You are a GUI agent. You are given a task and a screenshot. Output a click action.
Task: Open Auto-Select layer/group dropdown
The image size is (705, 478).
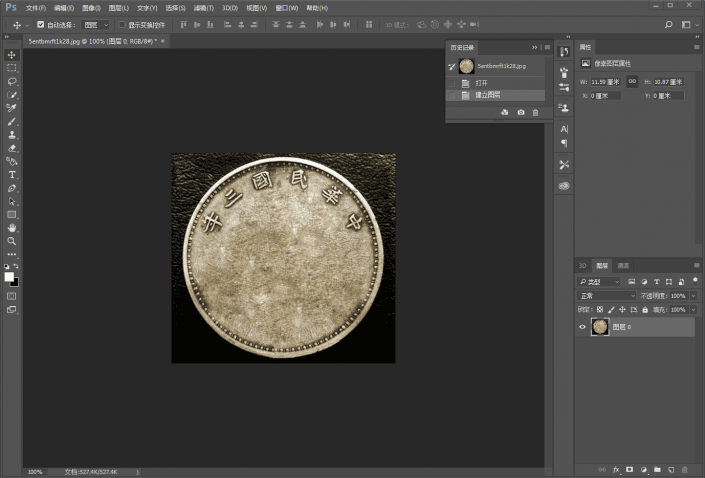point(96,25)
